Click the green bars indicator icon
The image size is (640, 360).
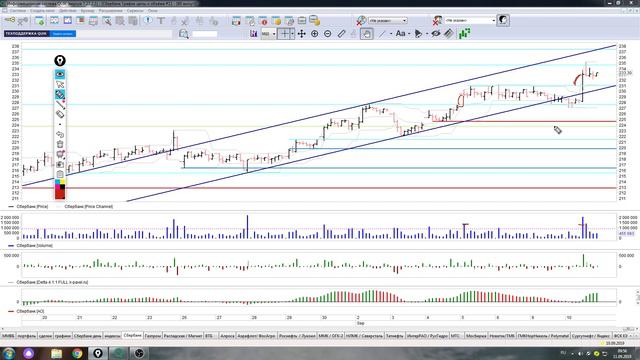tap(464, 34)
